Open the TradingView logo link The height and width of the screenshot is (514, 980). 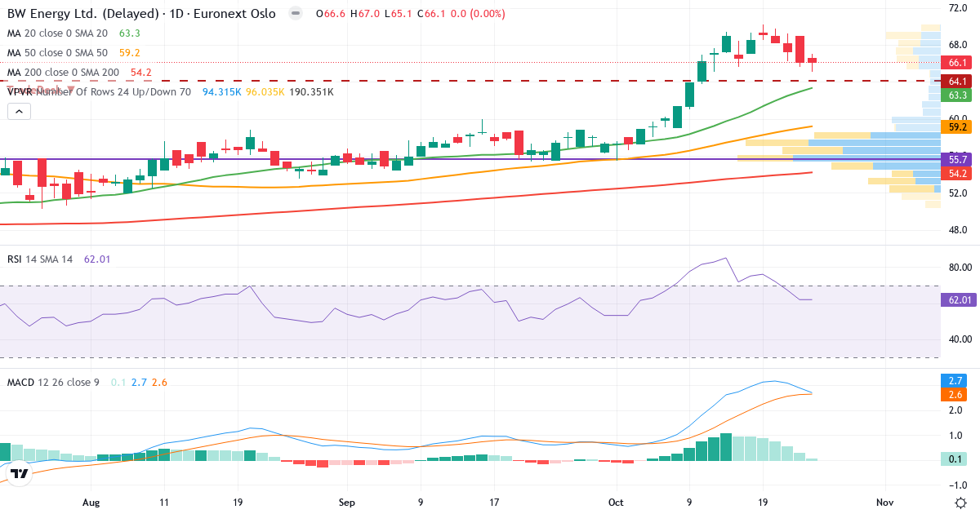(20, 473)
